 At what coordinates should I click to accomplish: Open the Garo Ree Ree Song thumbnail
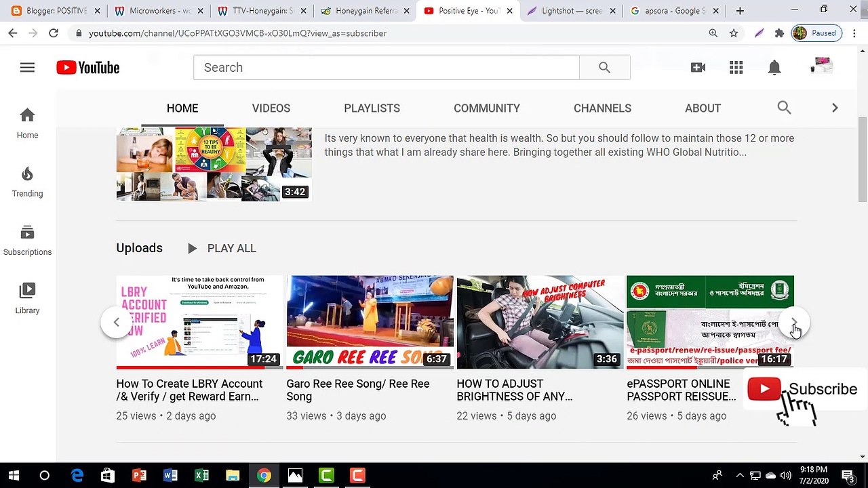click(370, 322)
